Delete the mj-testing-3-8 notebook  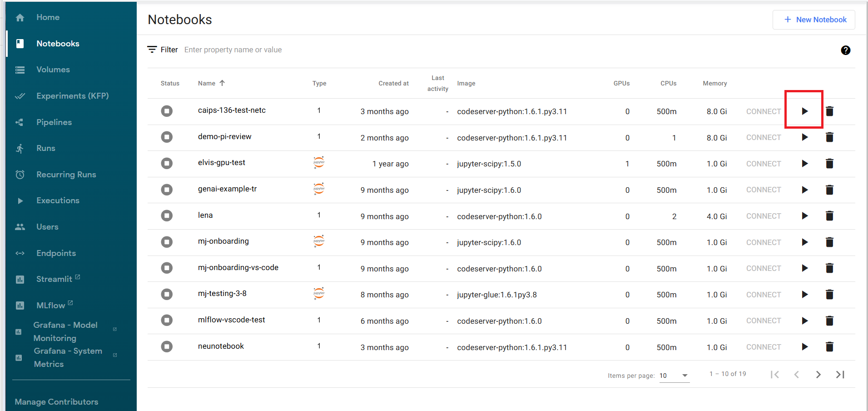click(829, 295)
